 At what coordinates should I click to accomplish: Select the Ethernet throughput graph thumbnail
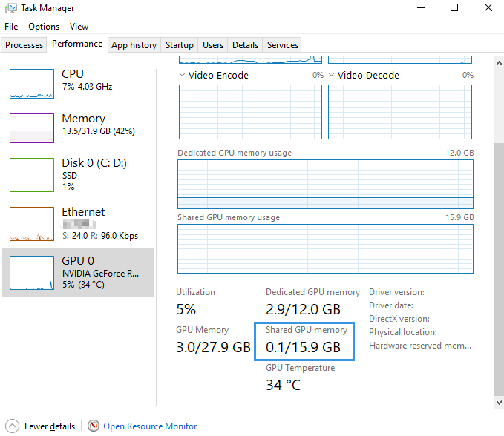pyautogui.click(x=32, y=224)
